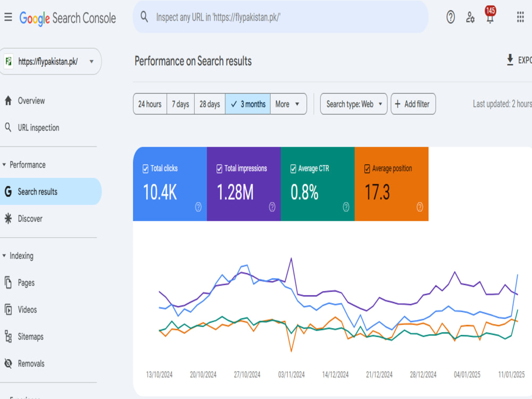Click help icon on Average CTR card
The height and width of the screenshot is (399, 532).
(346, 207)
